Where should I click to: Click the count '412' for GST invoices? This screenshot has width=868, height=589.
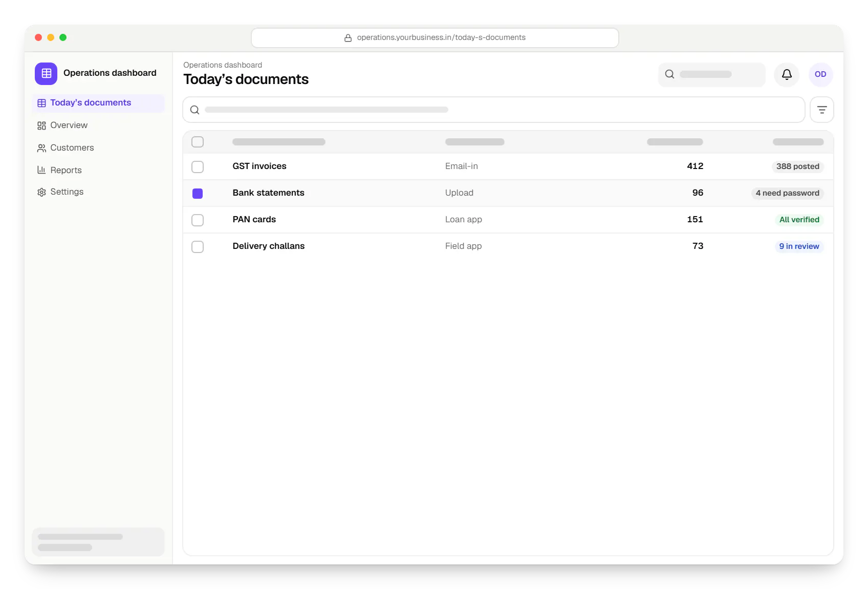(695, 166)
